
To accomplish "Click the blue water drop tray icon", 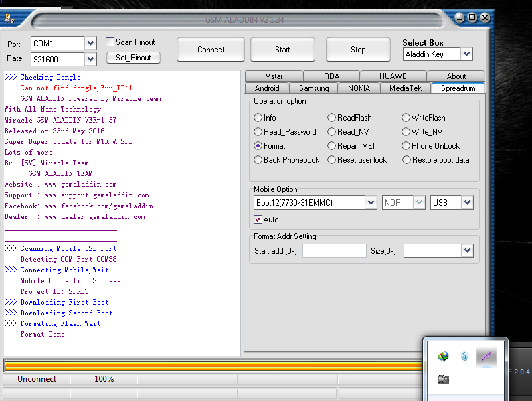I will 464,357.
